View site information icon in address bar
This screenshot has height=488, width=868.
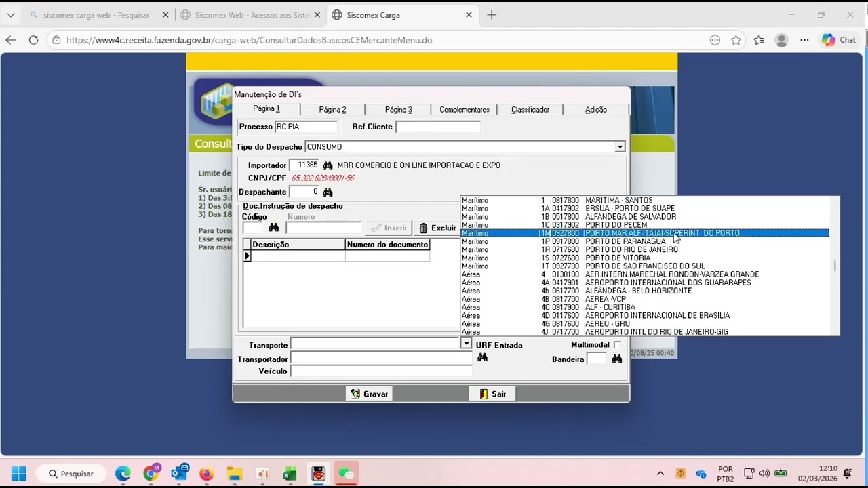57,40
